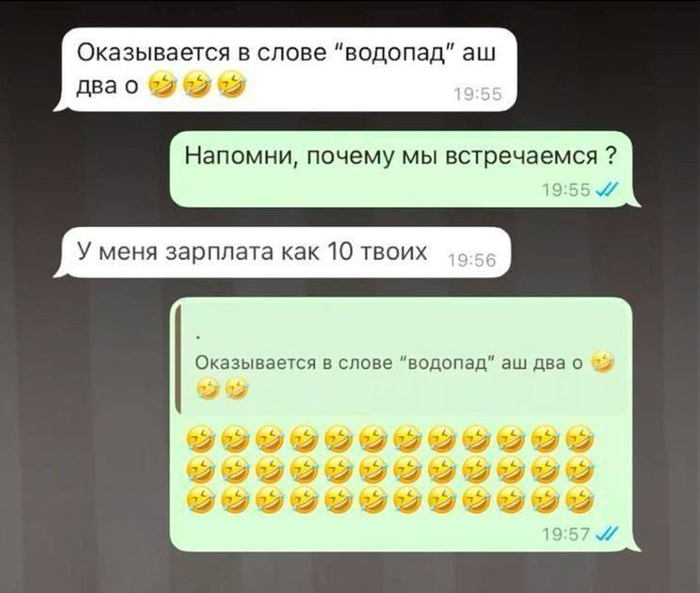Click the first emoji in top emoji row
This screenshot has width=700, height=593.
[200, 438]
